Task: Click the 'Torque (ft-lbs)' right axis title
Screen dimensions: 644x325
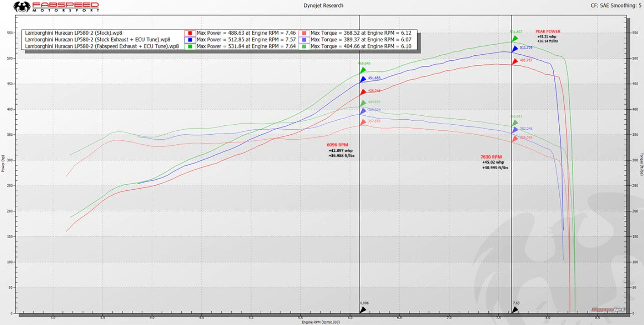Action: (642, 164)
